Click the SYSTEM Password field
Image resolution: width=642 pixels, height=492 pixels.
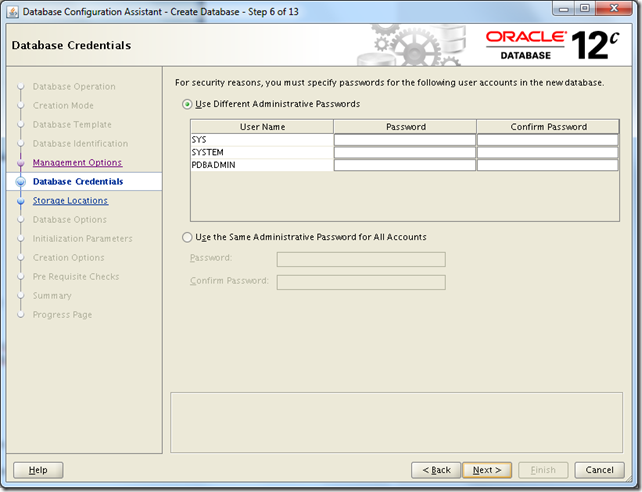[x=405, y=152]
